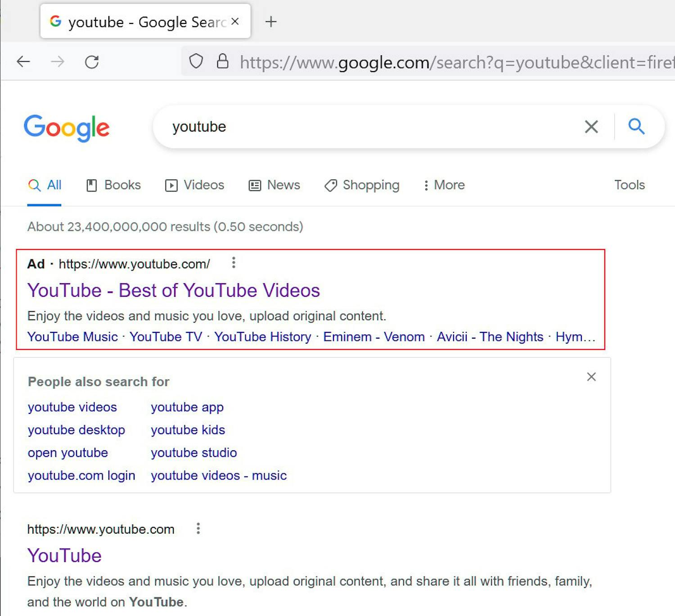Viewport: 675px width, 616px height.
Task: Open the Tools menu
Action: point(629,185)
